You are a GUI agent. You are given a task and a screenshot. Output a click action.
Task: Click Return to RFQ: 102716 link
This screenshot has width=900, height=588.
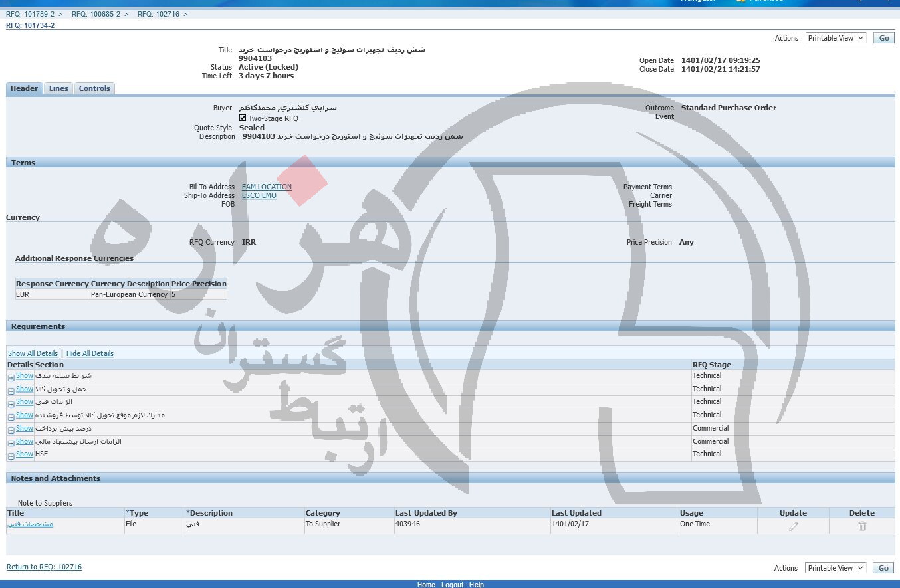pyautogui.click(x=44, y=567)
